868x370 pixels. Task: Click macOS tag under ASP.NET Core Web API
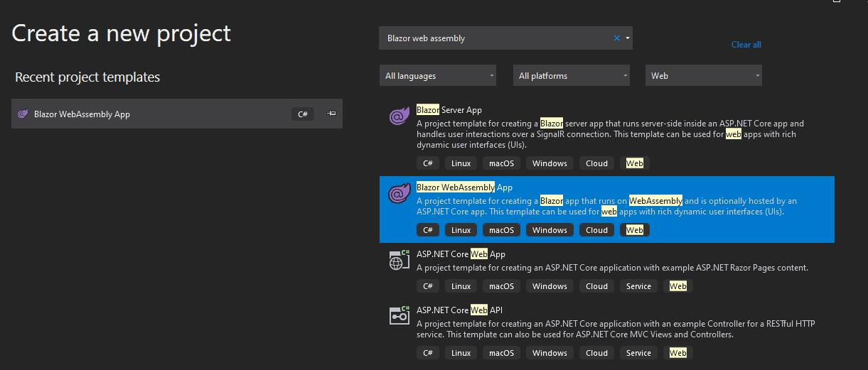tap(501, 353)
